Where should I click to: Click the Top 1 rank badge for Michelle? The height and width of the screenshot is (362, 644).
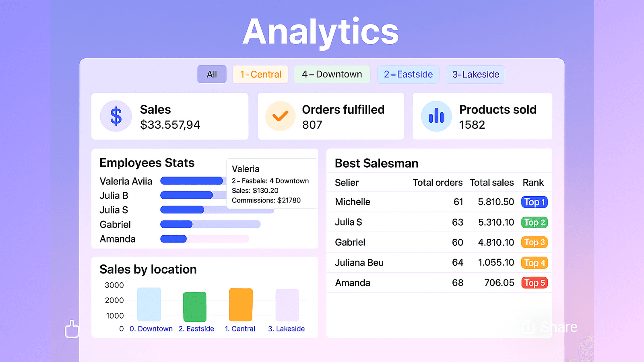coord(534,202)
